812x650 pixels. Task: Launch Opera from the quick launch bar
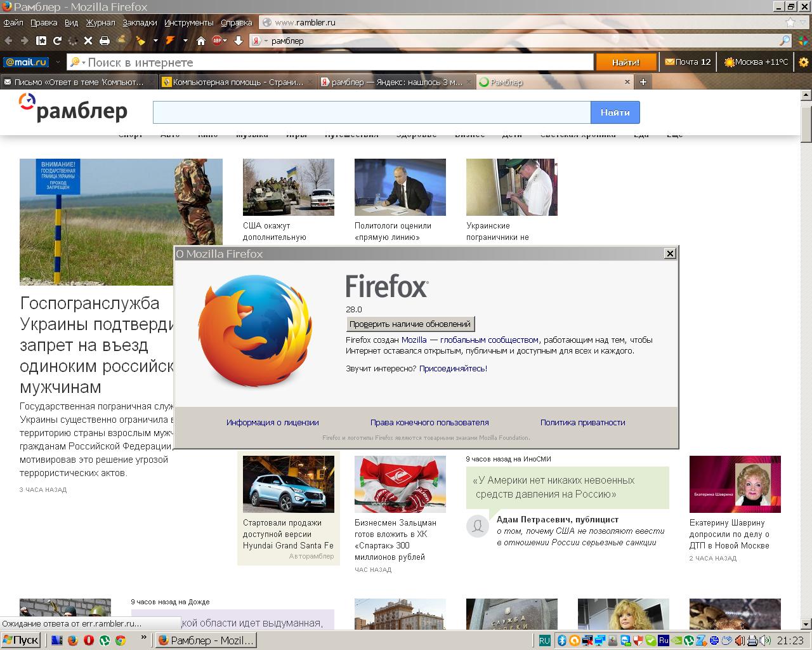coord(89,640)
